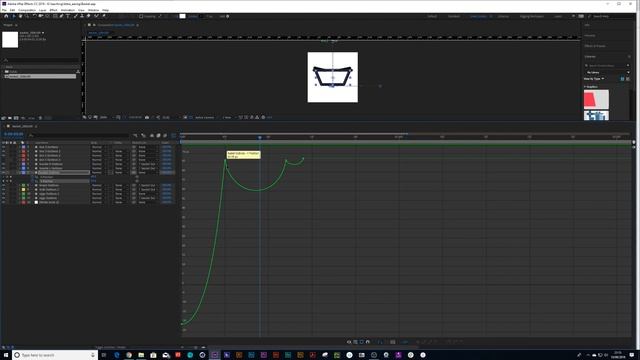Open the library selection dropdown in Libraries
The width and height of the screenshot is (640, 360).
(608, 72)
